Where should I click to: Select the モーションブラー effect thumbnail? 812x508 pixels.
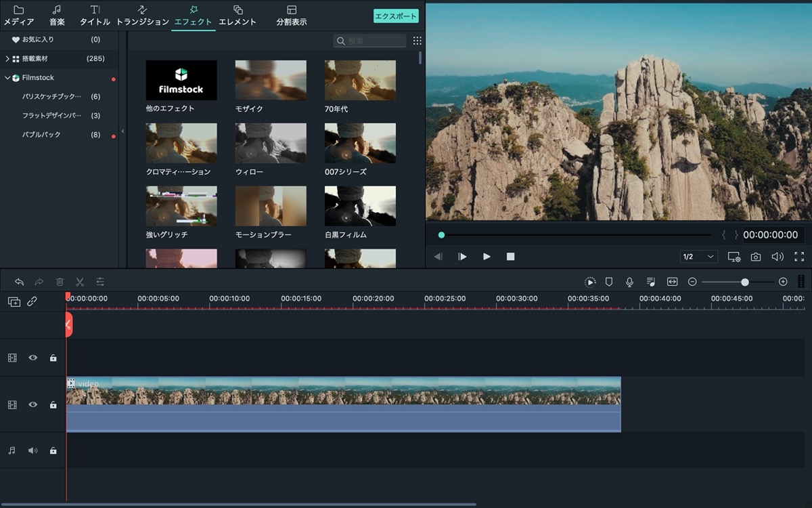[271, 206]
